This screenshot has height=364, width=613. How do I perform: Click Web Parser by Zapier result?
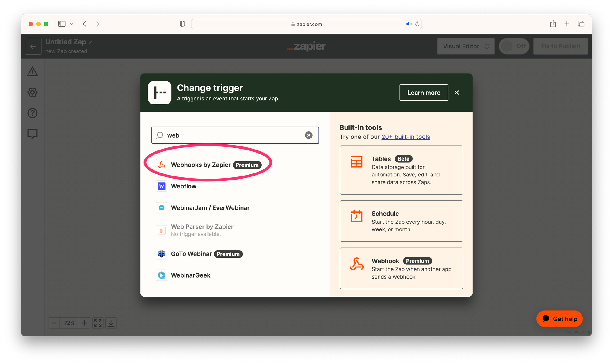point(235,230)
